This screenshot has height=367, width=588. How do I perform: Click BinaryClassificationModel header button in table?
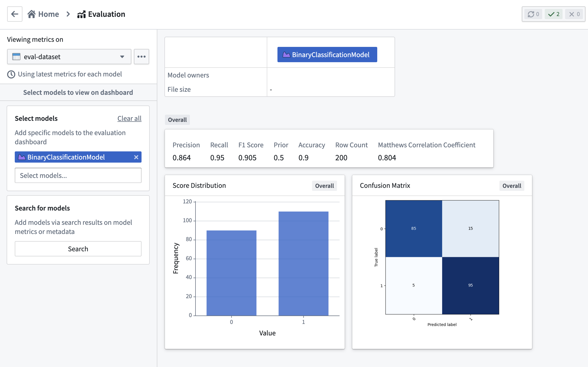327,55
